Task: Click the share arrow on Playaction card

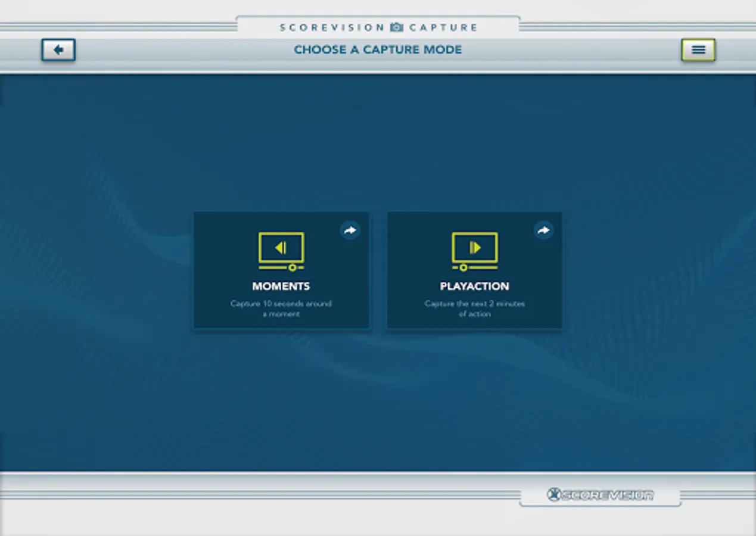Action: [x=543, y=230]
